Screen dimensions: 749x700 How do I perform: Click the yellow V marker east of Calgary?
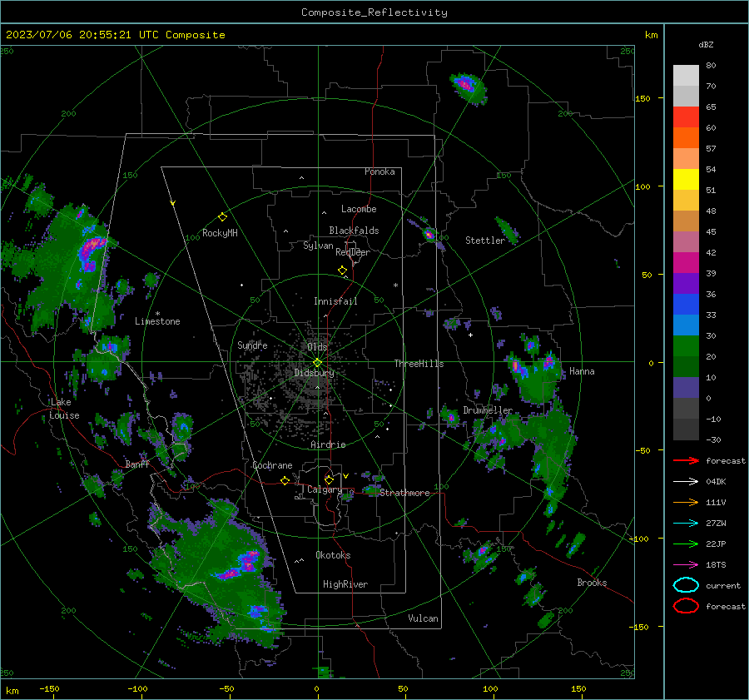coord(345,476)
